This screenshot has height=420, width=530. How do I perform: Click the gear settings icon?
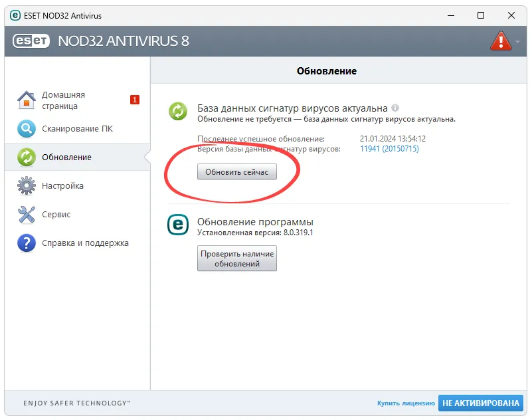27,185
